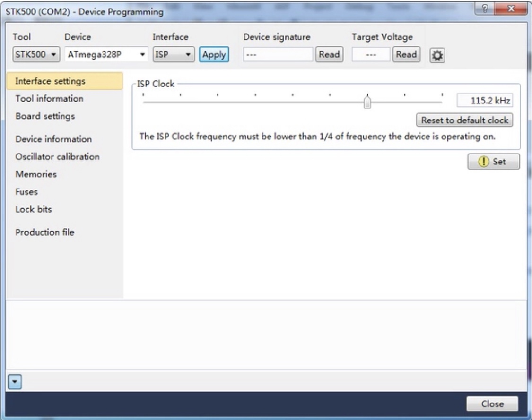Viewport: 532px width, 420px height.
Task: Open Tool information page
Action: (x=49, y=99)
